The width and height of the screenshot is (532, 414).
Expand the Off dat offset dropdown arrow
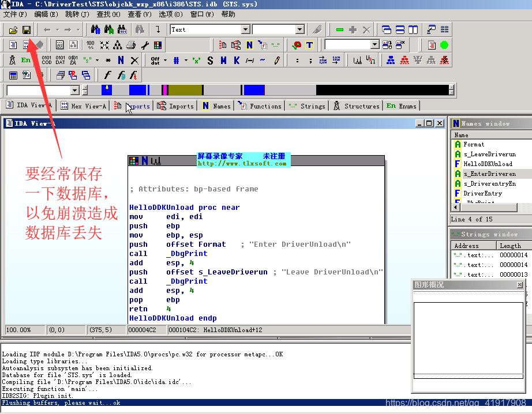tap(165, 61)
